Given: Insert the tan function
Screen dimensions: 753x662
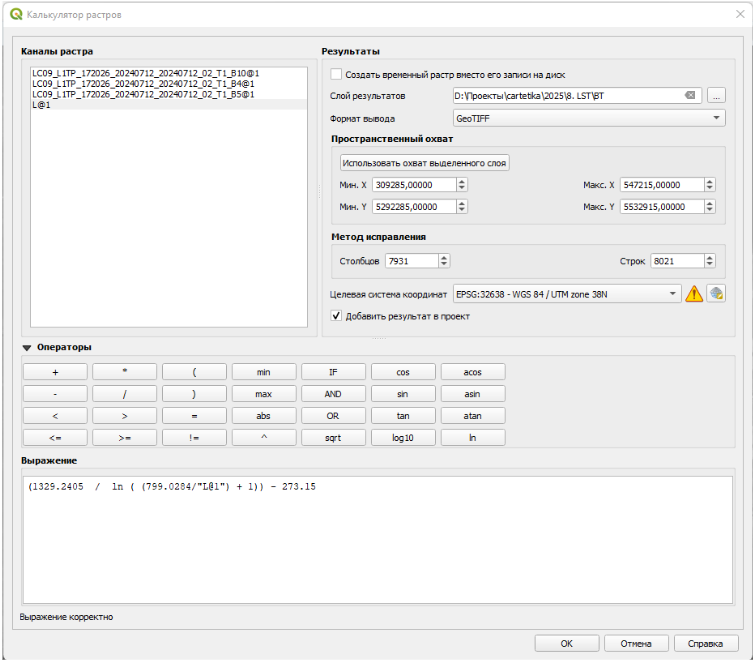Looking at the screenshot, I should pos(403,416).
